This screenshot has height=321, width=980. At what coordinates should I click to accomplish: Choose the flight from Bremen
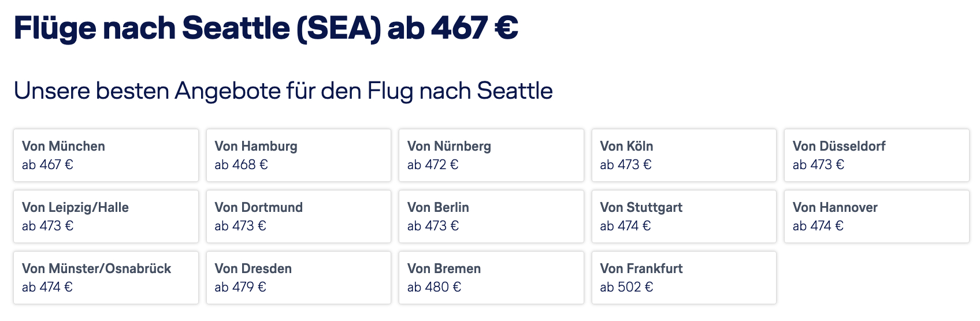(x=491, y=278)
